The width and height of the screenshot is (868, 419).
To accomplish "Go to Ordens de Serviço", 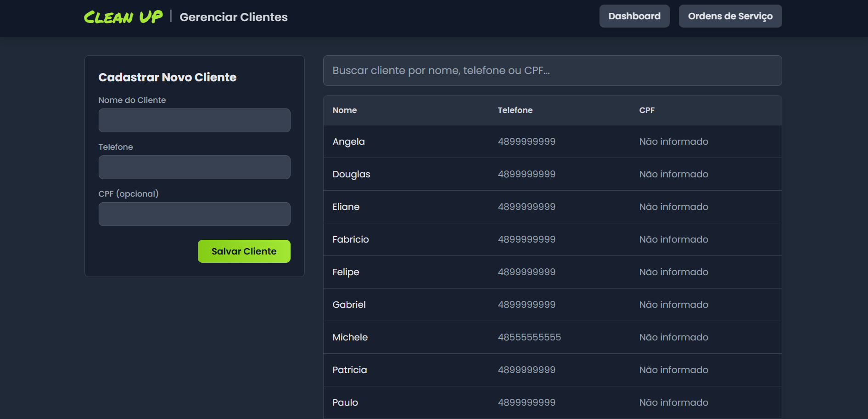I will pos(730,16).
